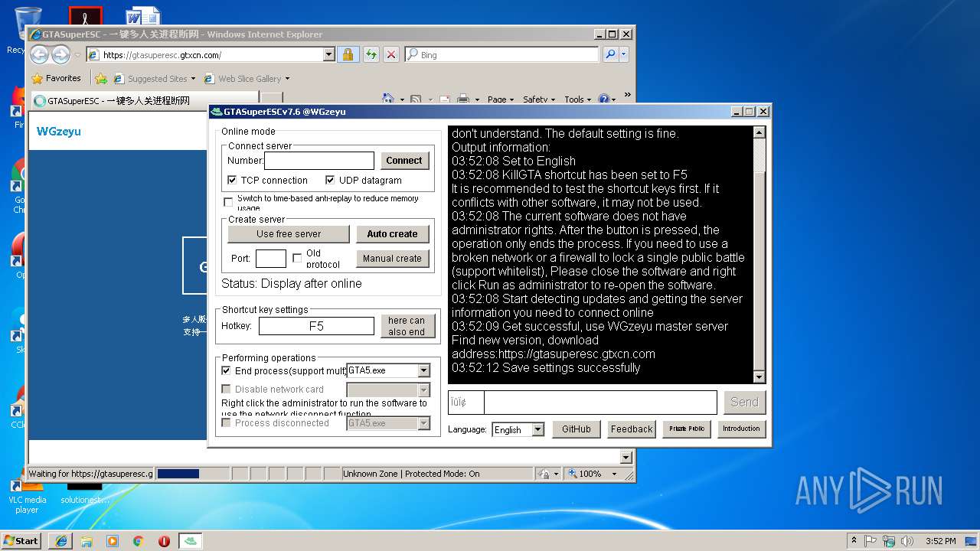This screenshot has height=551, width=980.
Task: Open the IE address bar dropdown
Action: [329, 54]
